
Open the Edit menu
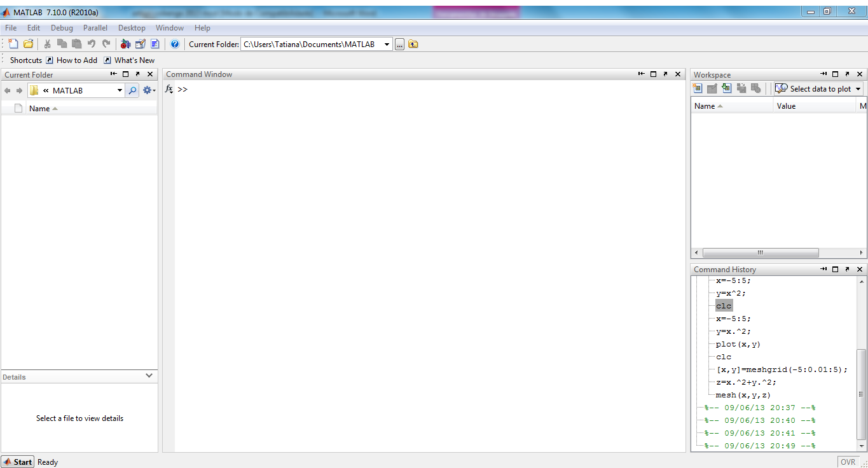click(x=34, y=28)
